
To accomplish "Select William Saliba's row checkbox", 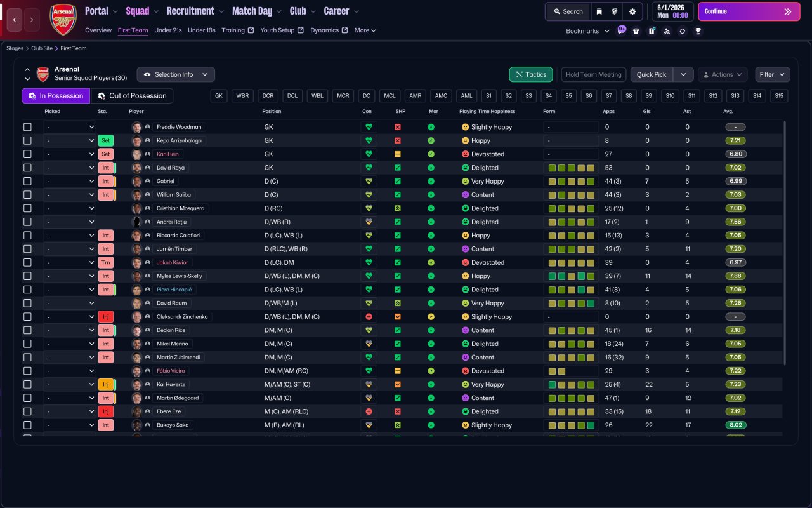I will click(x=27, y=195).
